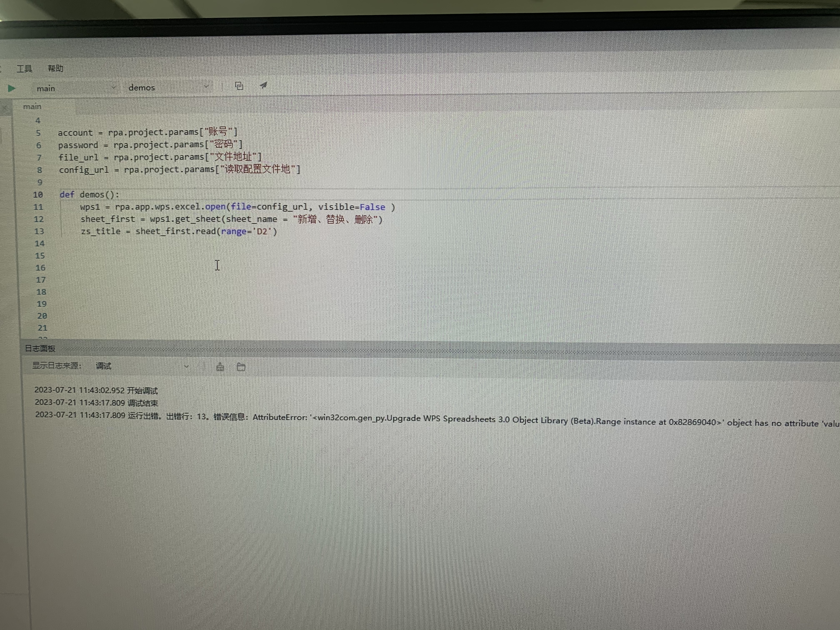Click code line 5 account assignment
This screenshot has width=840, height=630.
pos(148,132)
